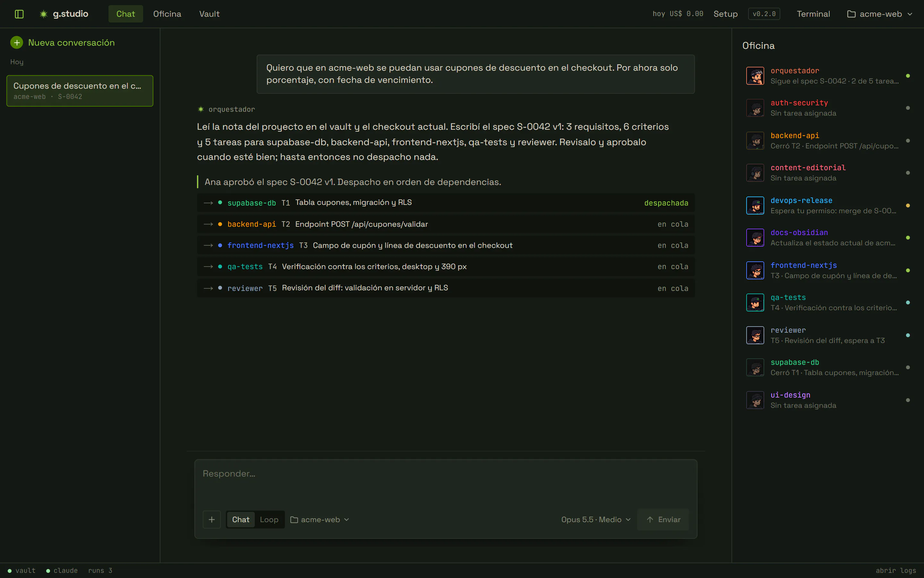Click the supabase-db T1 despachada task row

tap(446, 203)
